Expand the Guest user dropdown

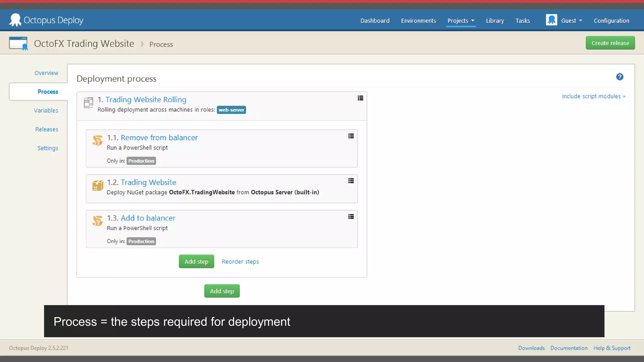coord(572,21)
